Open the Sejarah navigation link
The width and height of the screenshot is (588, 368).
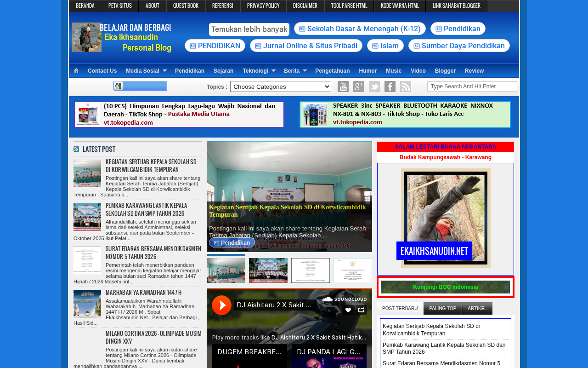[224, 71]
